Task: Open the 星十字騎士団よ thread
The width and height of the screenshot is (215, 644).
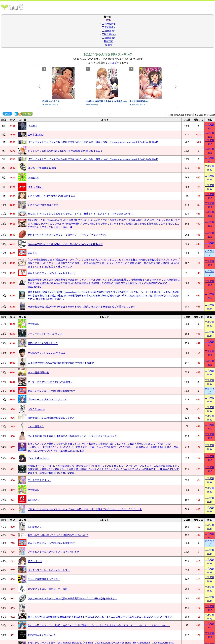Action: coord(36,134)
